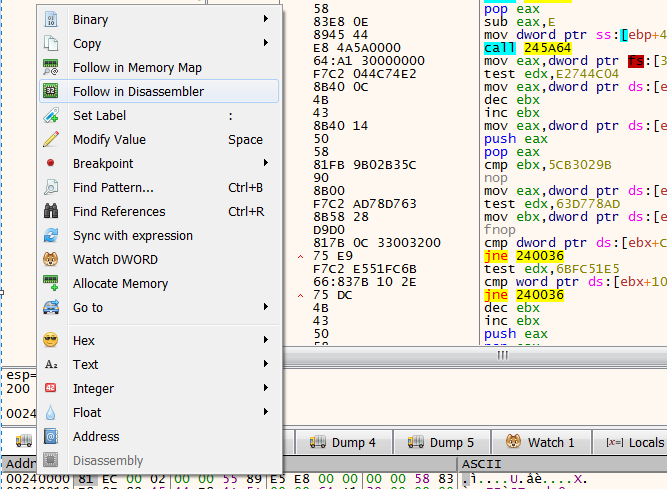The width and height of the screenshot is (667, 489).
Task: Click the Hex sunglasses smiley icon
Action: click(x=51, y=340)
